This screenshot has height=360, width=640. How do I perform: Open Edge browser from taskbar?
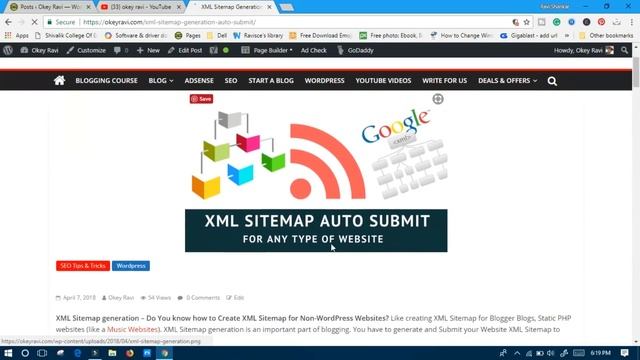tap(77, 353)
